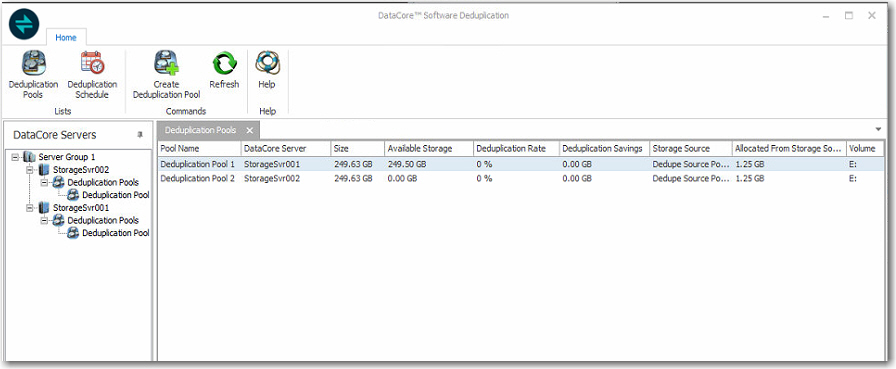Screen dimensions: 896x369
Task: Select Deduplication Pool leaf under StorageSvr002
Action: click(115, 195)
